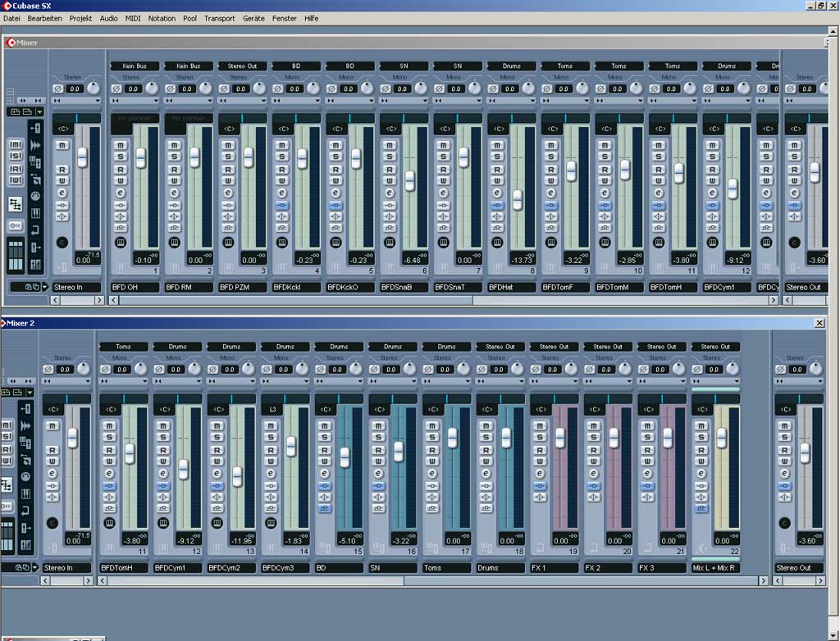This screenshot has height=641, width=840.
Task: Open the Datei menu
Action: pyautogui.click(x=11, y=18)
